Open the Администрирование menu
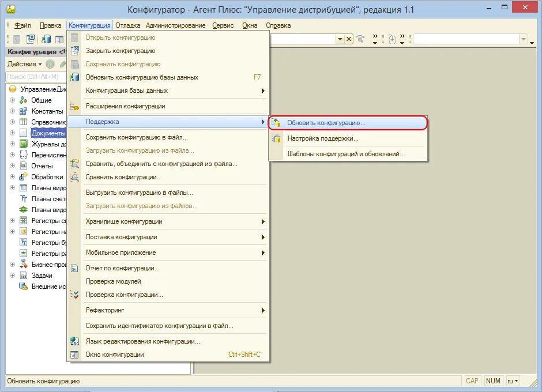 coord(176,25)
